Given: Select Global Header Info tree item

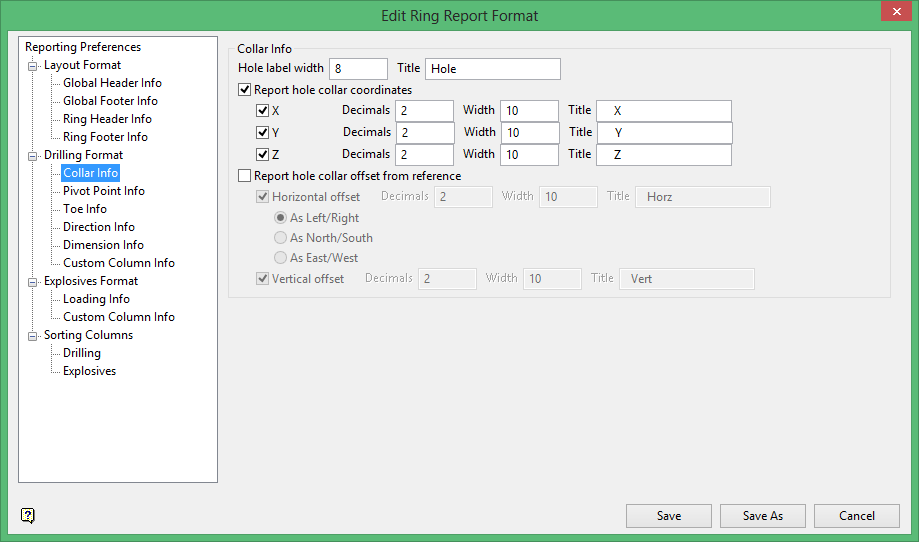Looking at the screenshot, I should [112, 83].
